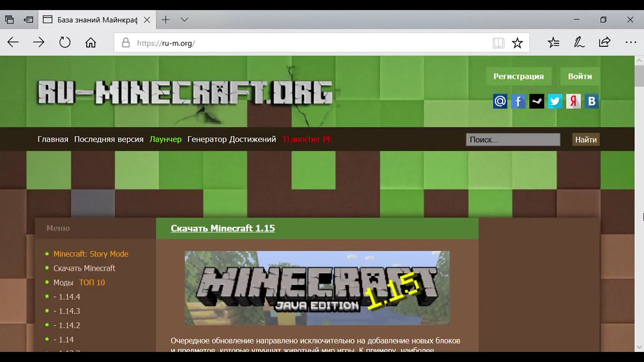Open the browser home page
Image resolution: width=644 pixels, height=362 pixels.
(x=91, y=43)
